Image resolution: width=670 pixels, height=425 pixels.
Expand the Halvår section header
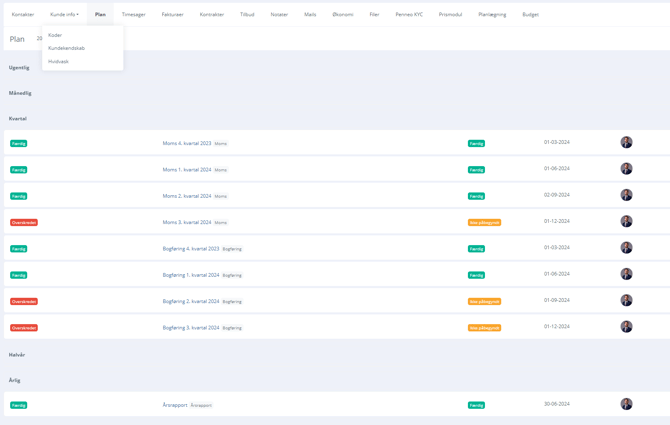pos(17,354)
